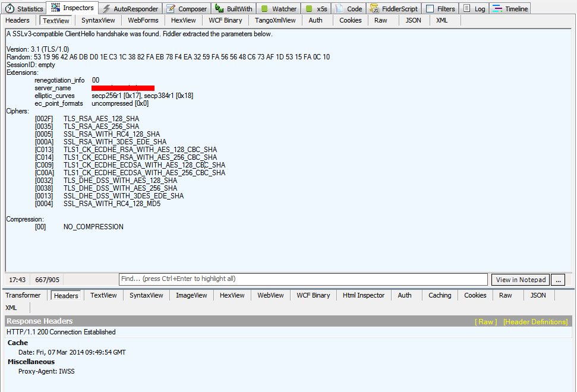Open the Raw response headers link
The width and height of the screenshot is (577, 392).
pos(485,322)
